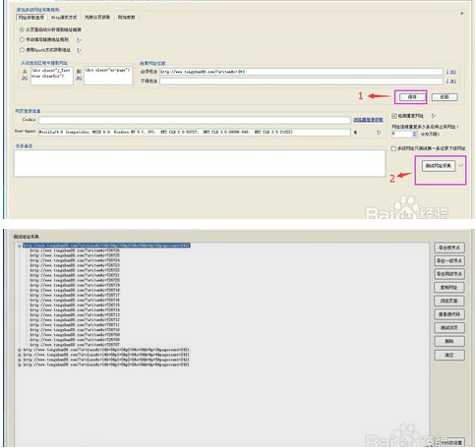This screenshot has height=448, width=476.
Task: Switch to the Http request method tab
Action: 64,17
